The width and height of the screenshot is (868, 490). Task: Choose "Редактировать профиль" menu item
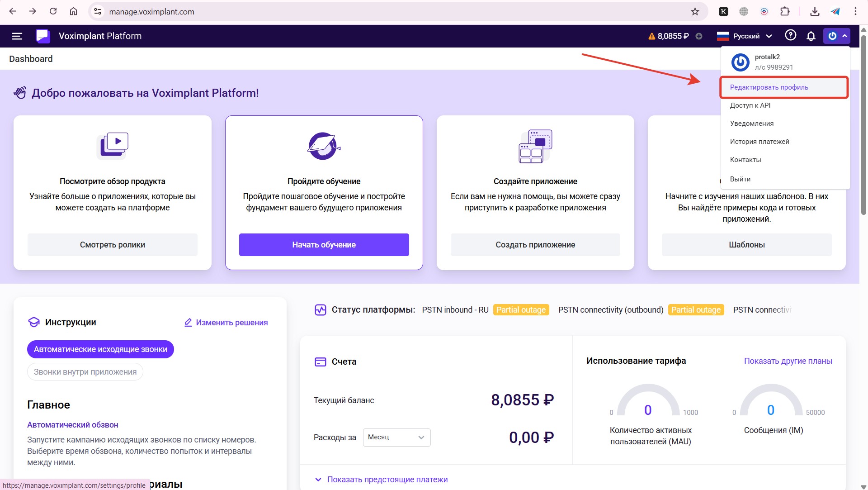click(769, 87)
